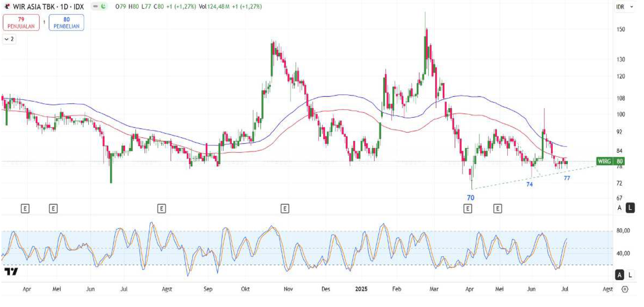Select the blue 74 low annotation
This screenshot has height=307, width=644.
pyautogui.click(x=529, y=184)
